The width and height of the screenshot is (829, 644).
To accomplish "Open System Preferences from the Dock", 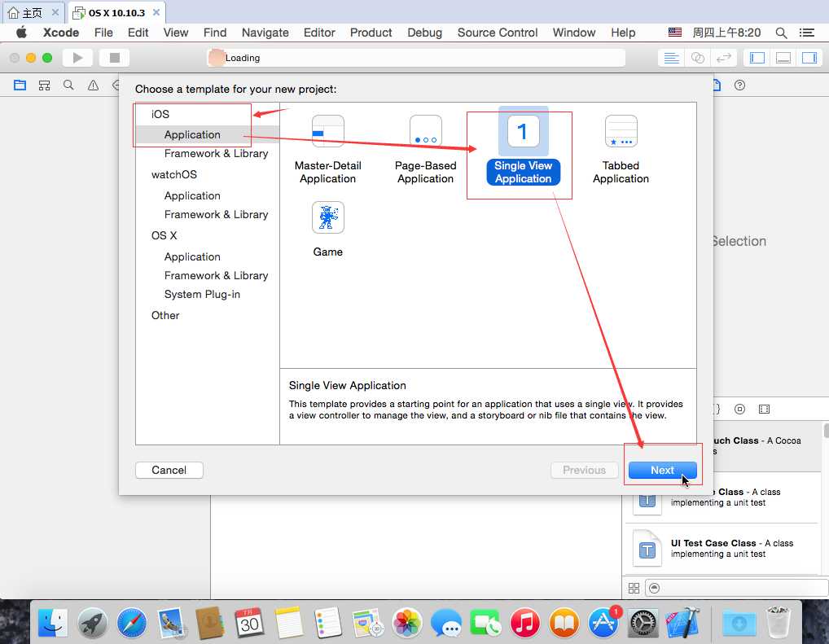I will (643, 623).
